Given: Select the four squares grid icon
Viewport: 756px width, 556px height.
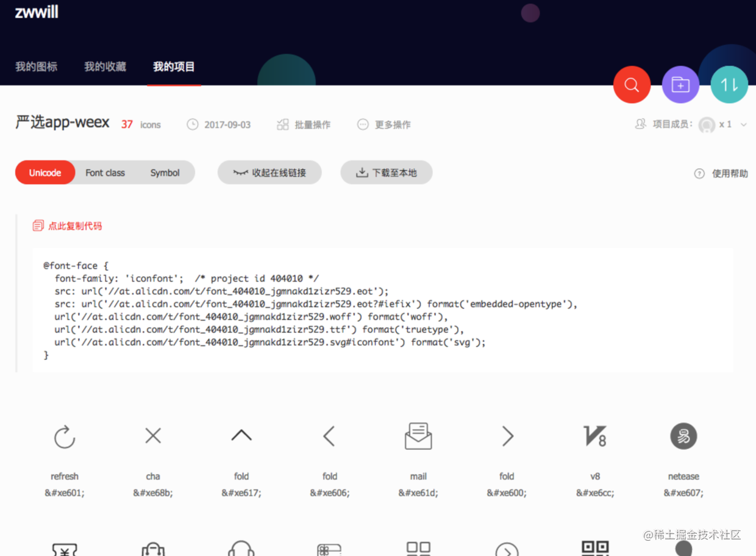Looking at the screenshot, I should pos(418,548).
